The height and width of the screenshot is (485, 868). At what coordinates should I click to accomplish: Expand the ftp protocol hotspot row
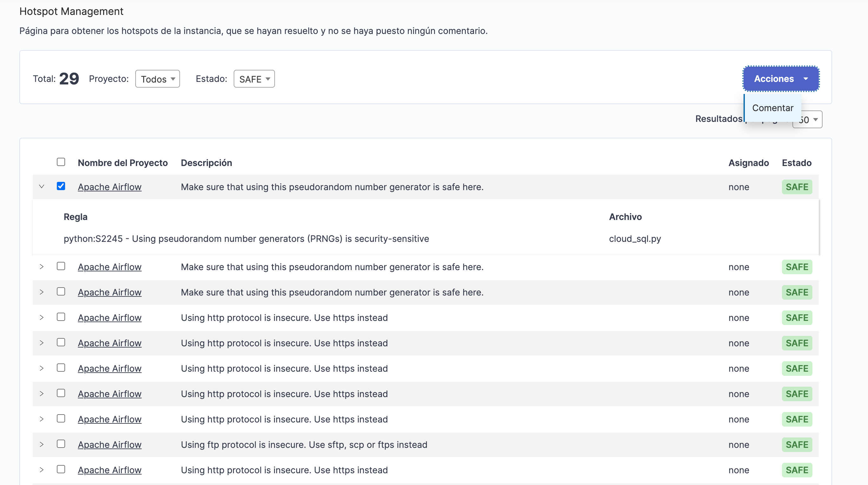tap(42, 444)
